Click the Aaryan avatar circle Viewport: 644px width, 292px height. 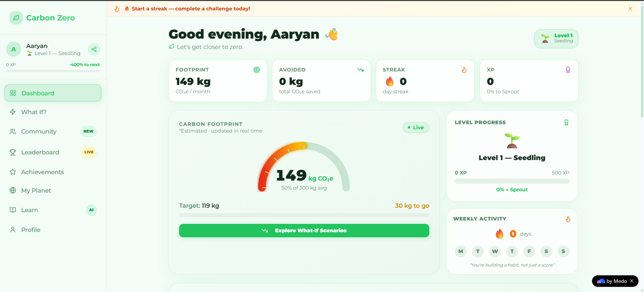click(x=14, y=49)
